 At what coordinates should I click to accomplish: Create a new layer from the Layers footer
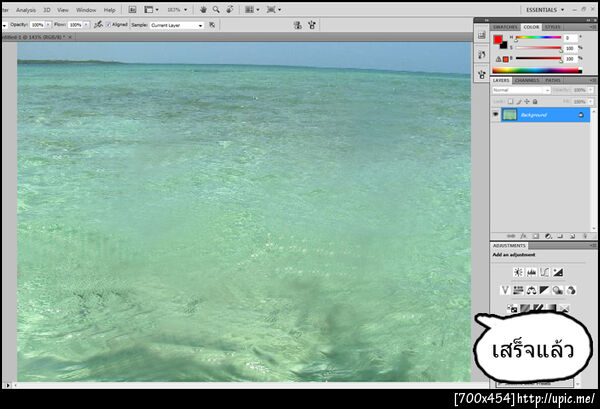[572, 236]
